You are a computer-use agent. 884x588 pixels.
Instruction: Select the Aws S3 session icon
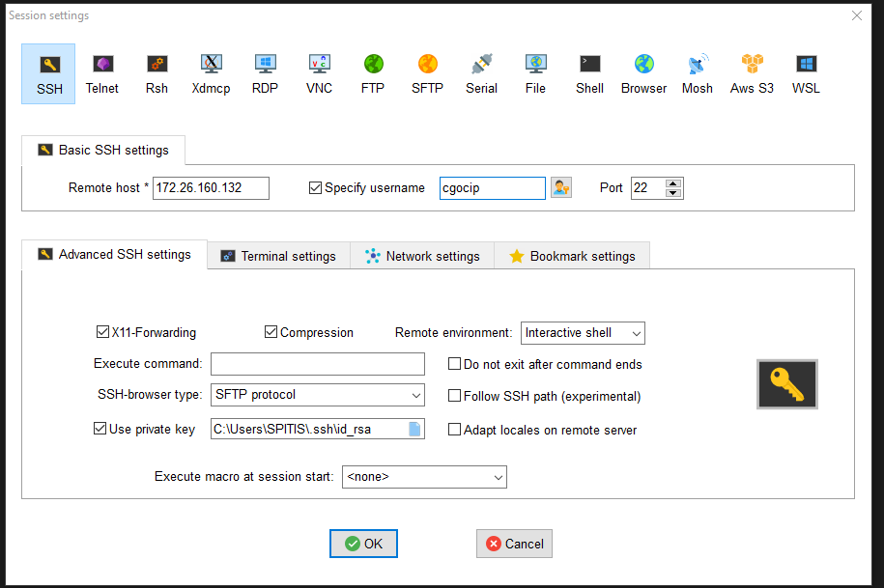point(752,73)
